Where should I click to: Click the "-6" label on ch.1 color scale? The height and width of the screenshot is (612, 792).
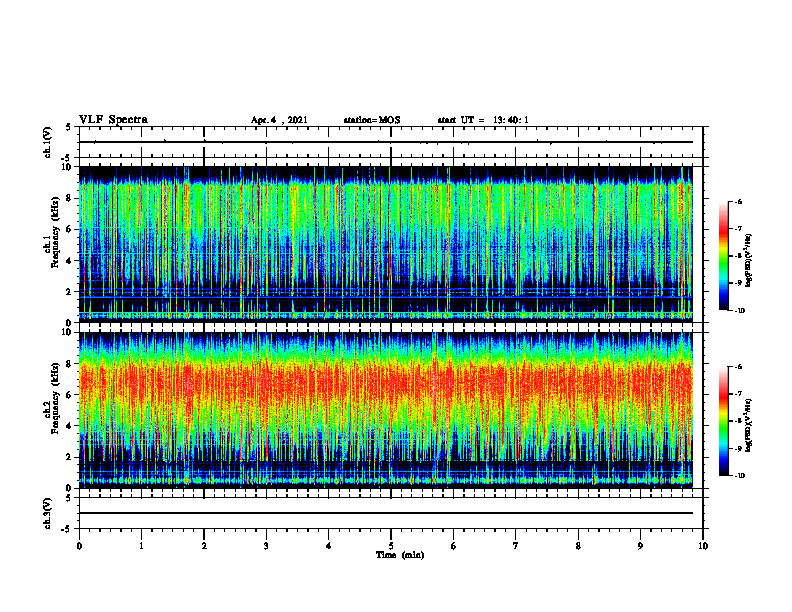pyautogui.click(x=738, y=202)
